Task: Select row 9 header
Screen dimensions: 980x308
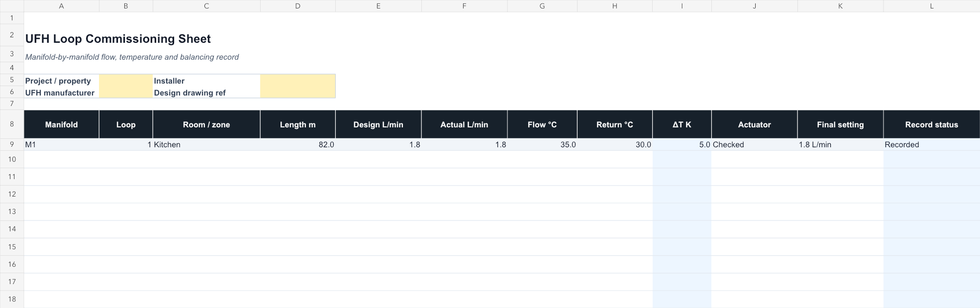Action: click(x=12, y=145)
